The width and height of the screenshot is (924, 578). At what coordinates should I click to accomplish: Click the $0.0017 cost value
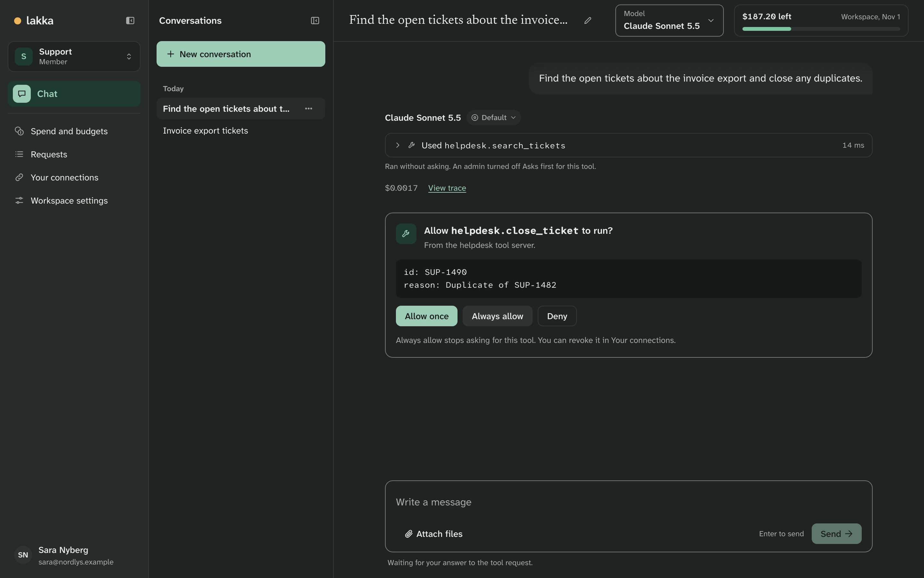coord(401,188)
